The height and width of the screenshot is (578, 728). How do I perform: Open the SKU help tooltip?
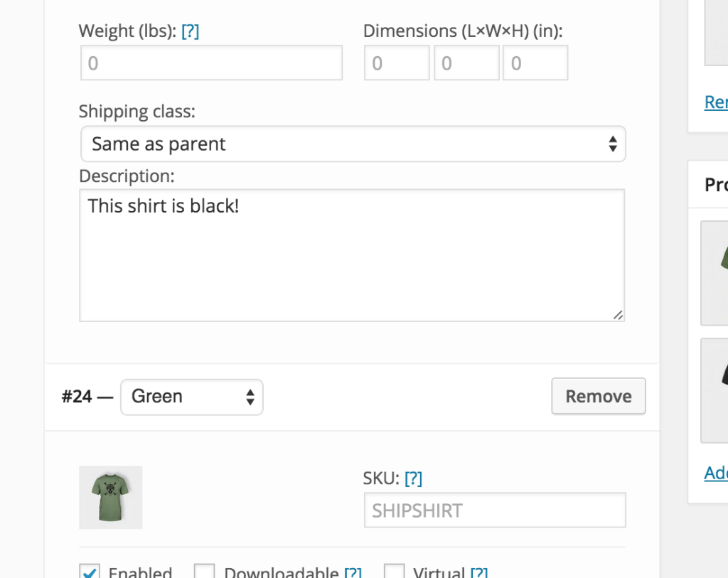[414, 478]
